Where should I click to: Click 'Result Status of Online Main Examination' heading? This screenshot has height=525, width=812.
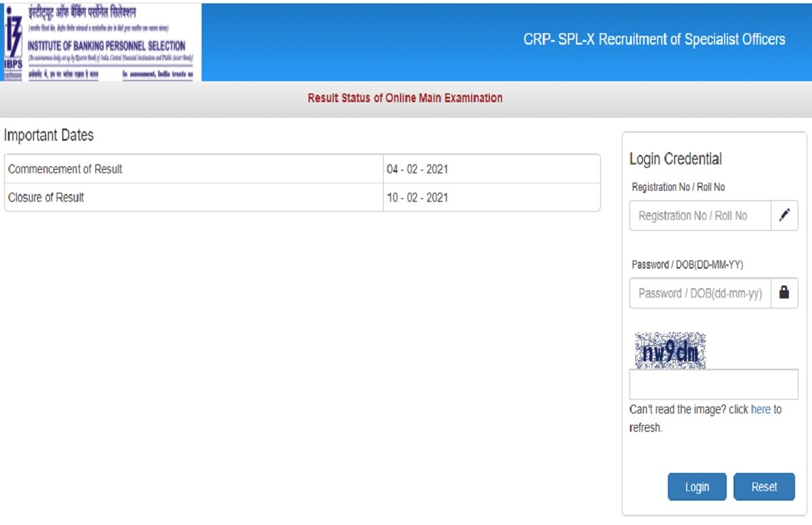pyautogui.click(x=405, y=98)
